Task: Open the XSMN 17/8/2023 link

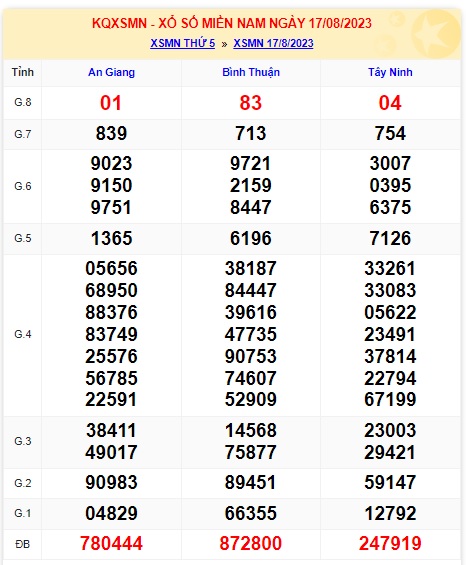Action: pyautogui.click(x=273, y=43)
